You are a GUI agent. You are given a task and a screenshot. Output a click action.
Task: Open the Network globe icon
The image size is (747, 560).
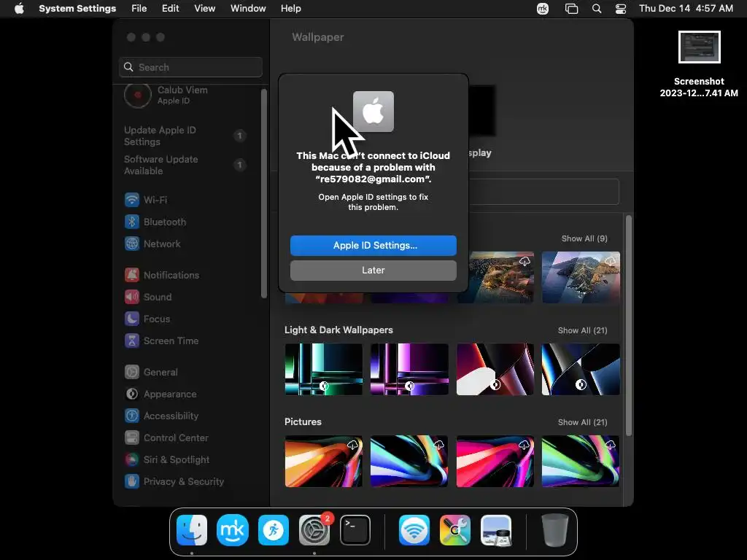point(132,244)
